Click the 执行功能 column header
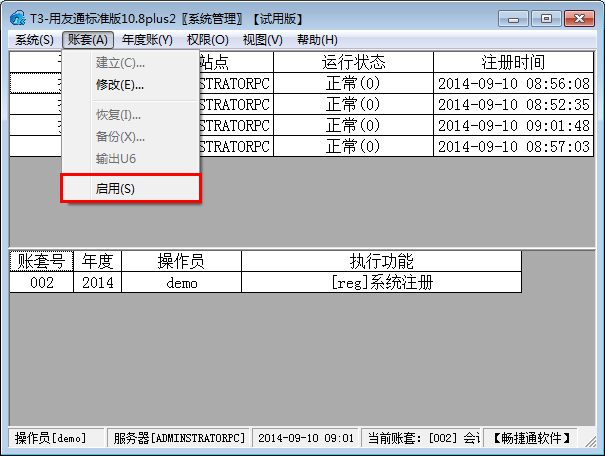 (382, 261)
